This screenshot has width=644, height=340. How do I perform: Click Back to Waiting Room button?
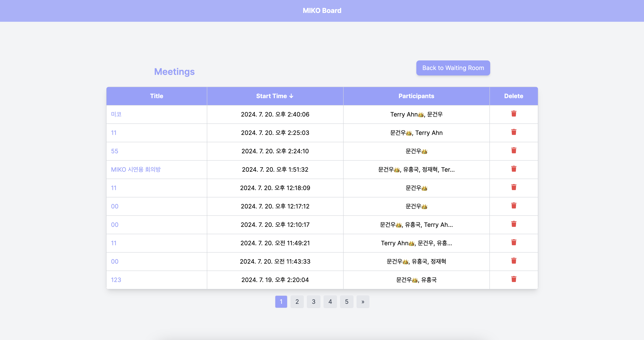pyautogui.click(x=453, y=68)
